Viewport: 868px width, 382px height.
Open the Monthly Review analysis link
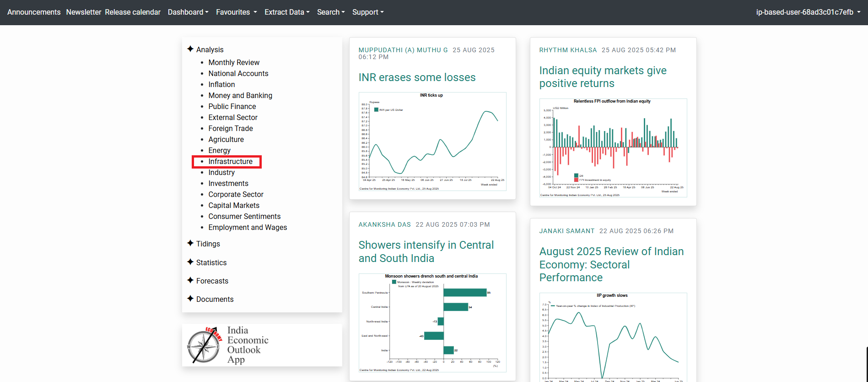click(234, 63)
